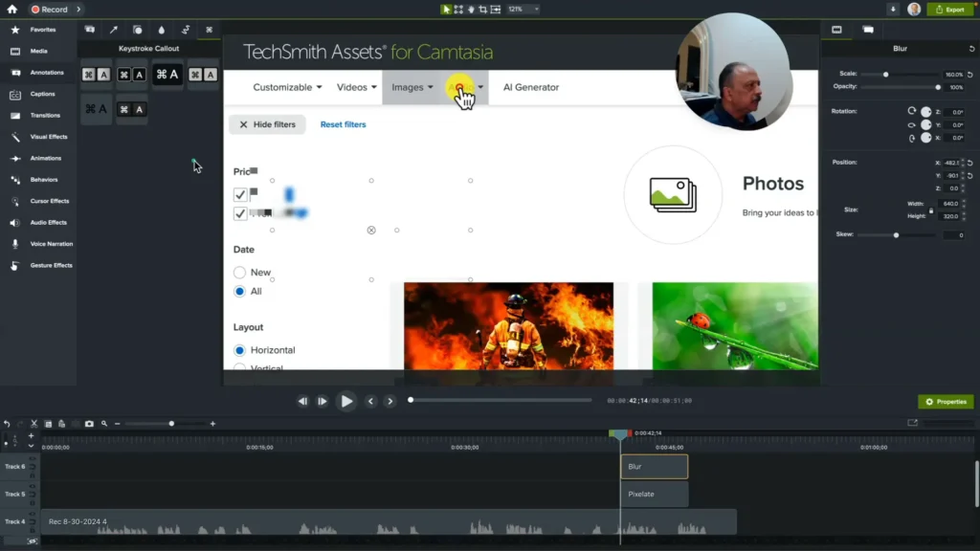Viewport: 980px width, 551px height.
Task: Zoom in the timeline with the plus
Action: (212, 424)
